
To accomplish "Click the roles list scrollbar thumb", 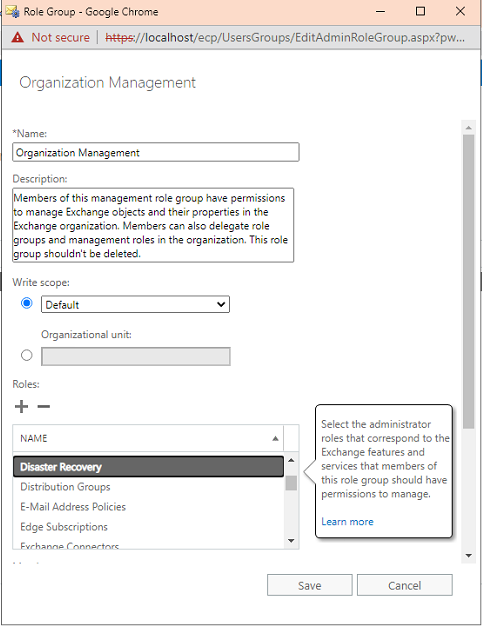I will (x=291, y=483).
